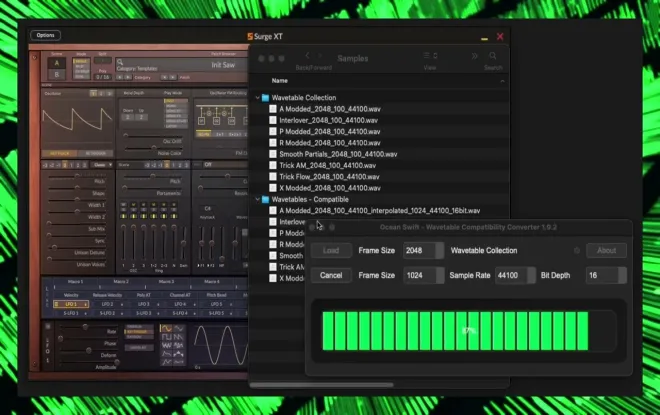660x415 pixels.
Task: Collapse the Wavetable Collection folder
Action: point(258,98)
